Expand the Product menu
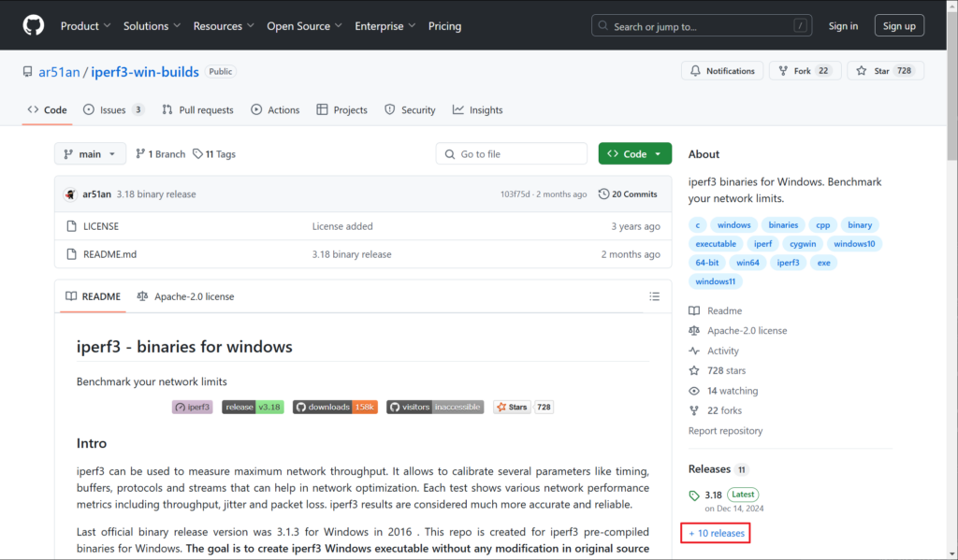 pyautogui.click(x=86, y=26)
